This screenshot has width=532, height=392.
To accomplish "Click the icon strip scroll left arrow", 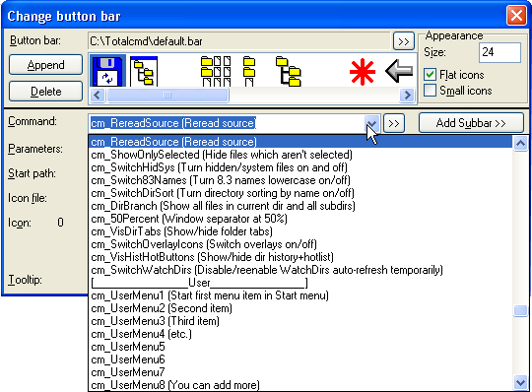I will coord(98,95).
